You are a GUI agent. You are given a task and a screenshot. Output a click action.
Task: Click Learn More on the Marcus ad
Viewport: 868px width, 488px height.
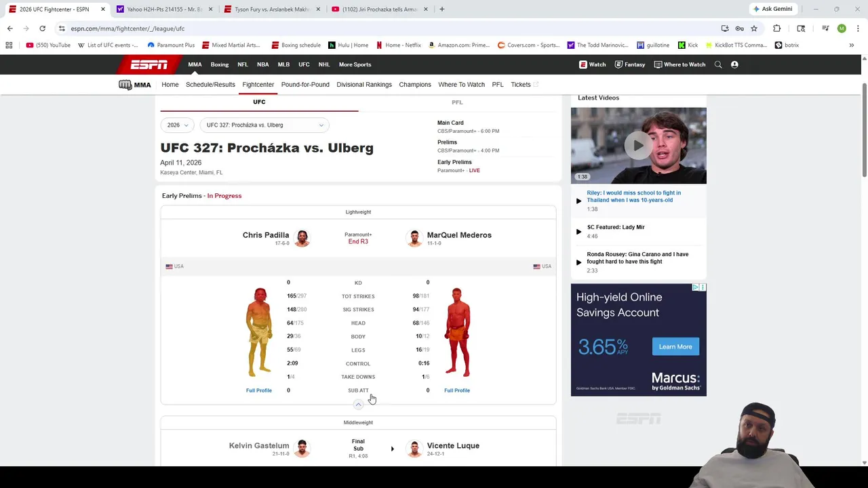coord(675,347)
